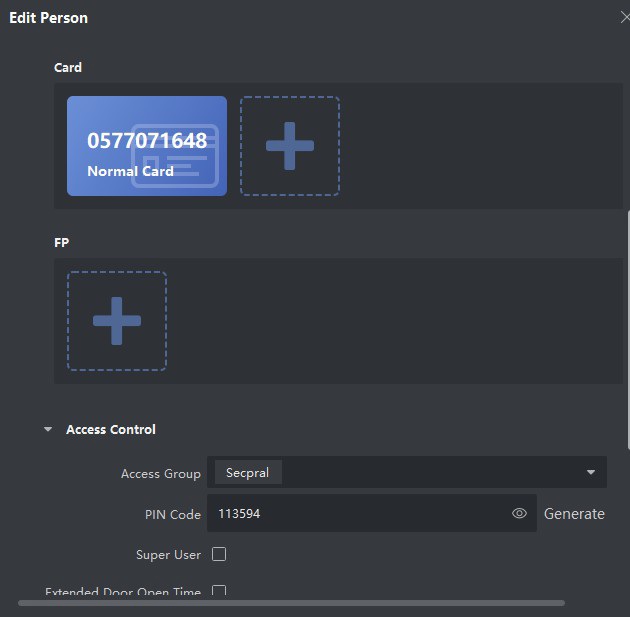Open the Access Group dropdown arrow
This screenshot has width=630, height=617.
point(590,472)
